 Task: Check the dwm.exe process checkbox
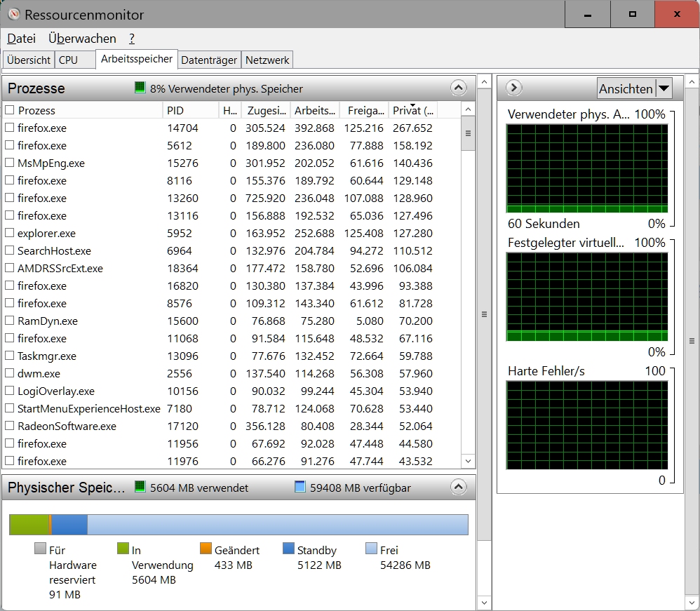pyautogui.click(x=10, y=373)
